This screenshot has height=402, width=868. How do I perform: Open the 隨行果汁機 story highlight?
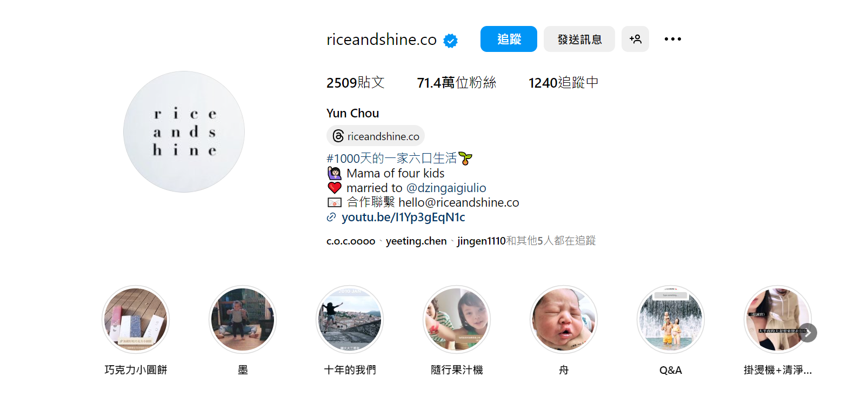click(457, 319)
